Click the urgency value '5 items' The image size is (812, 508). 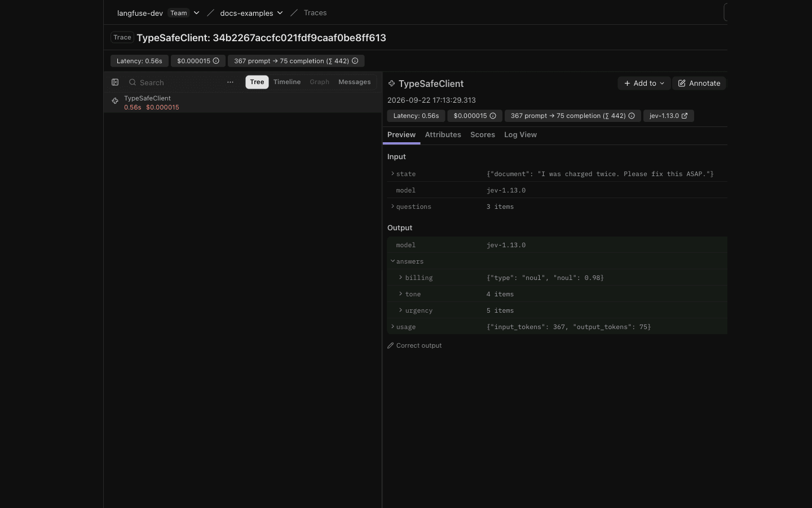pyautogui.click(x=500, y=310)
